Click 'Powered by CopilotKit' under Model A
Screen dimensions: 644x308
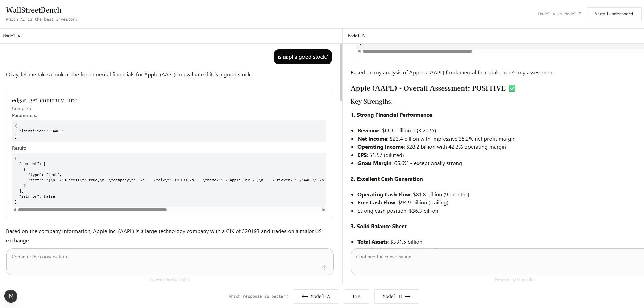[170, 280]
